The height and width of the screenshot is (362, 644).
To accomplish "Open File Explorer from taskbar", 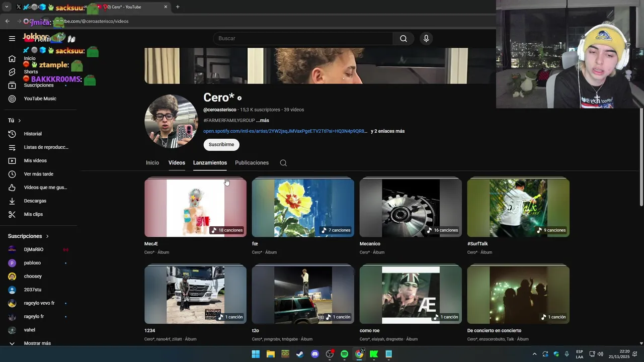I will click(x=270, y=354).
